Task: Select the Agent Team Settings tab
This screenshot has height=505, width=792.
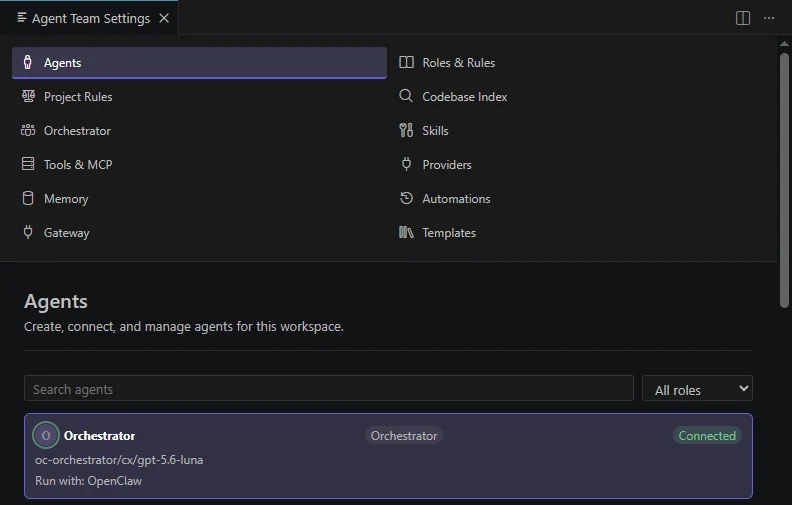Action: [89, 18]
